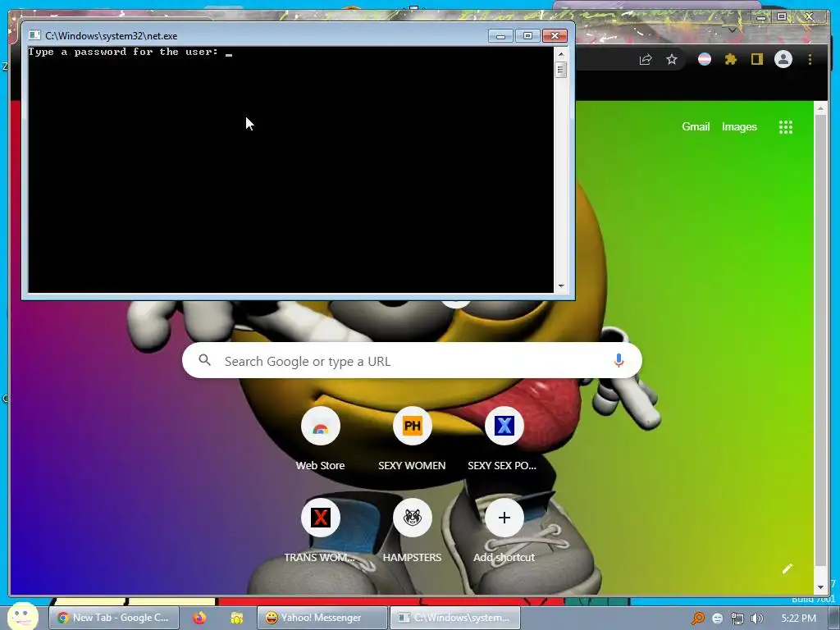840x630 pixels.
Task: Open the HAMPSTERS shortcut
Action: tap(412, 518)
